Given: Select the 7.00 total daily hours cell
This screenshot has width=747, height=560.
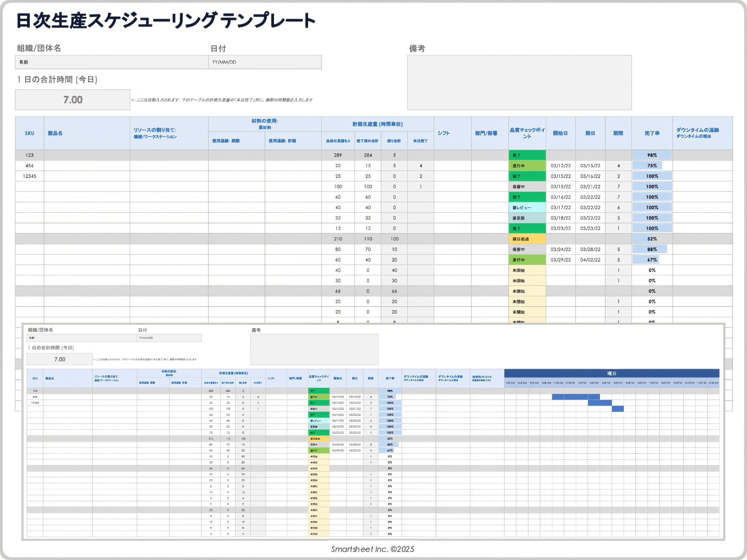Looking at the screenshot, I should pyautogui.click(x=73, y=100).
